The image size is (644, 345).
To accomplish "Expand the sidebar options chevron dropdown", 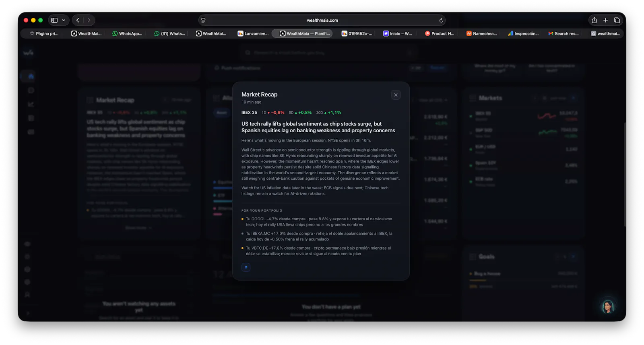I will [64, 20].
